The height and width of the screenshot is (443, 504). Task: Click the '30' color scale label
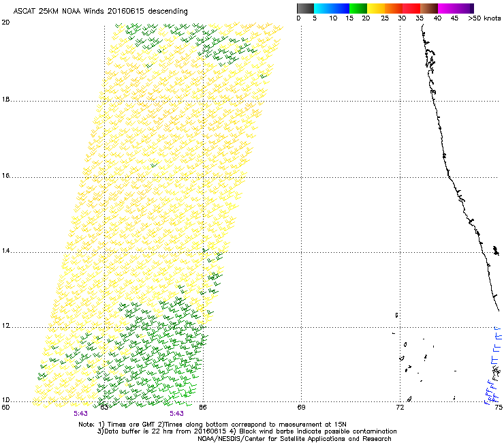[402, 18]
